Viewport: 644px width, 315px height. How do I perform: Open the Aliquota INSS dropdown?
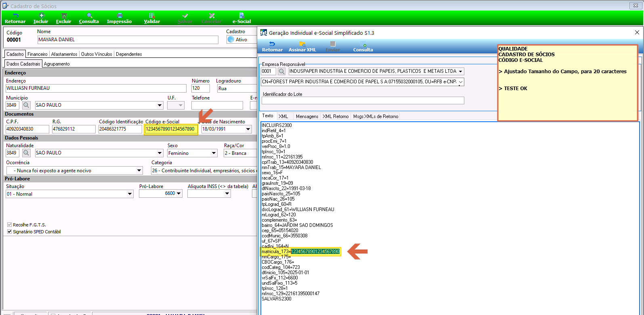(227, 194)
